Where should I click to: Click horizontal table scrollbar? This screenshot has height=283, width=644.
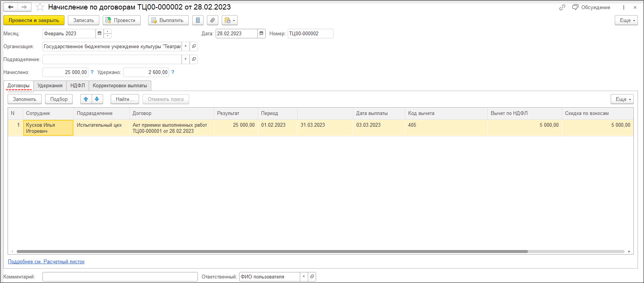[272, 252]
